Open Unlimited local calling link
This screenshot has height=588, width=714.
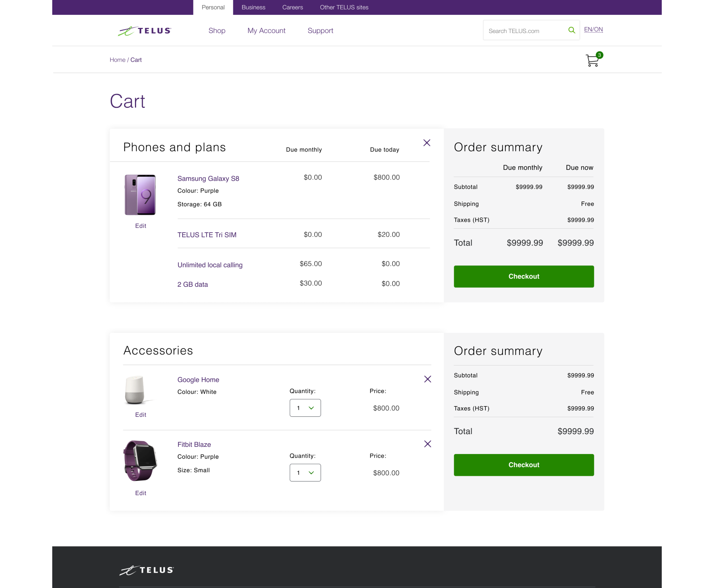tap(210, 265)
